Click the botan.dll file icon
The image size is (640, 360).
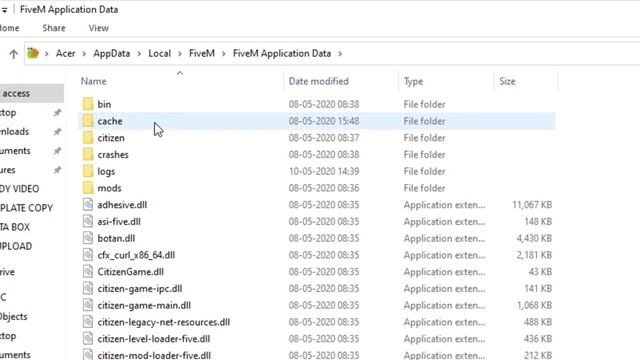coord(88,238)
